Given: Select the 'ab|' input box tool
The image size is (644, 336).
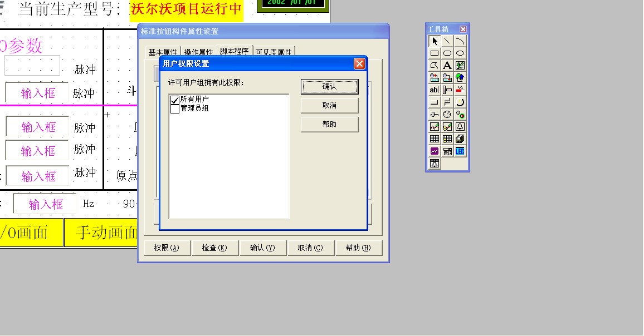Looking at the screenshot, I should pos(435,90).
